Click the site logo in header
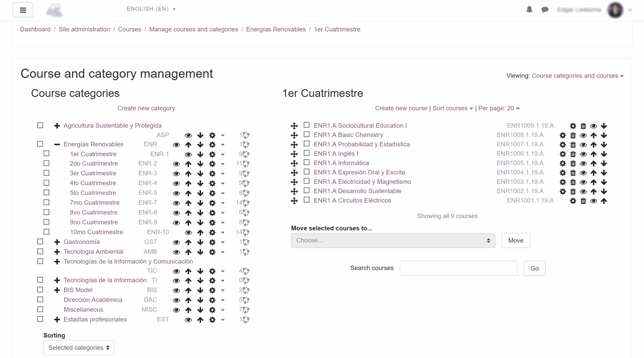The width and height of the screenshot is (644, 358). click(54, 10)
